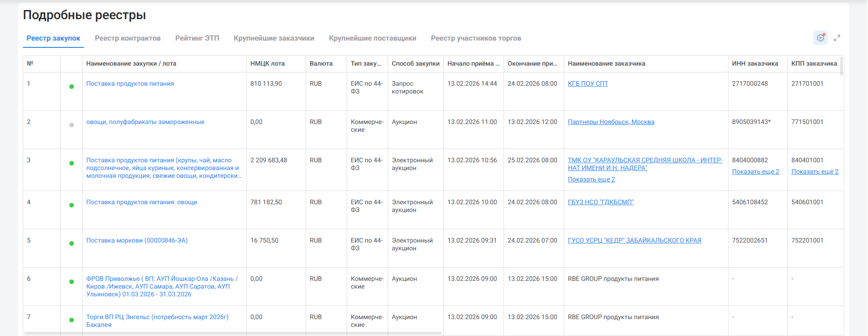
Task: Open table settings gear icon
Action: tap(820, 38)
